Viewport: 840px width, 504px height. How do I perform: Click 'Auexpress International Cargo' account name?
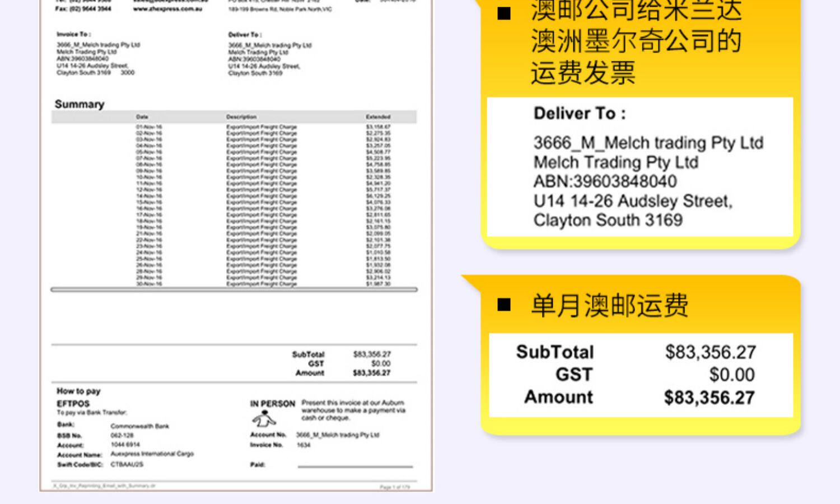tap(152, 454)
